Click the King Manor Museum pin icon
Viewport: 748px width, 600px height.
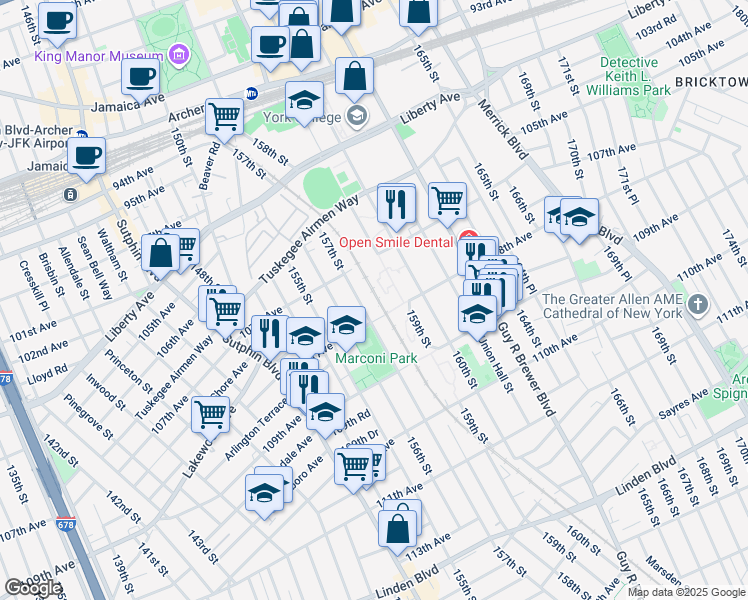tap(179, 53)
